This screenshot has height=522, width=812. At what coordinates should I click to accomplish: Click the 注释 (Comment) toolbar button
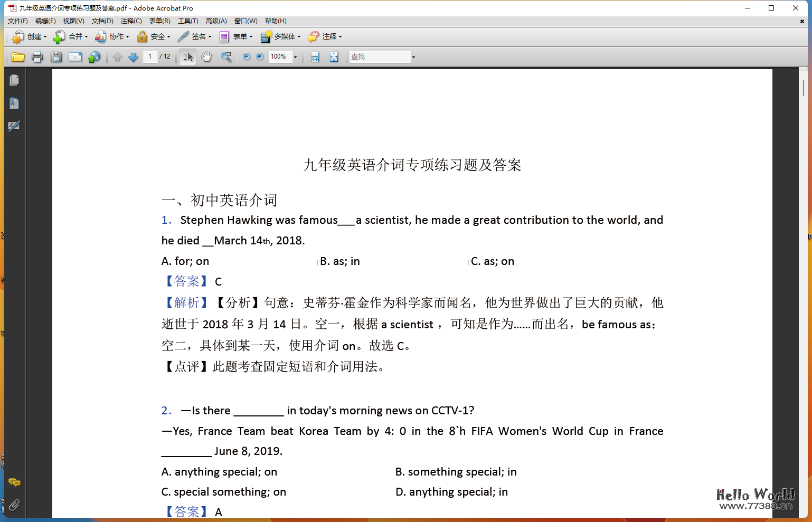[325, 36]
